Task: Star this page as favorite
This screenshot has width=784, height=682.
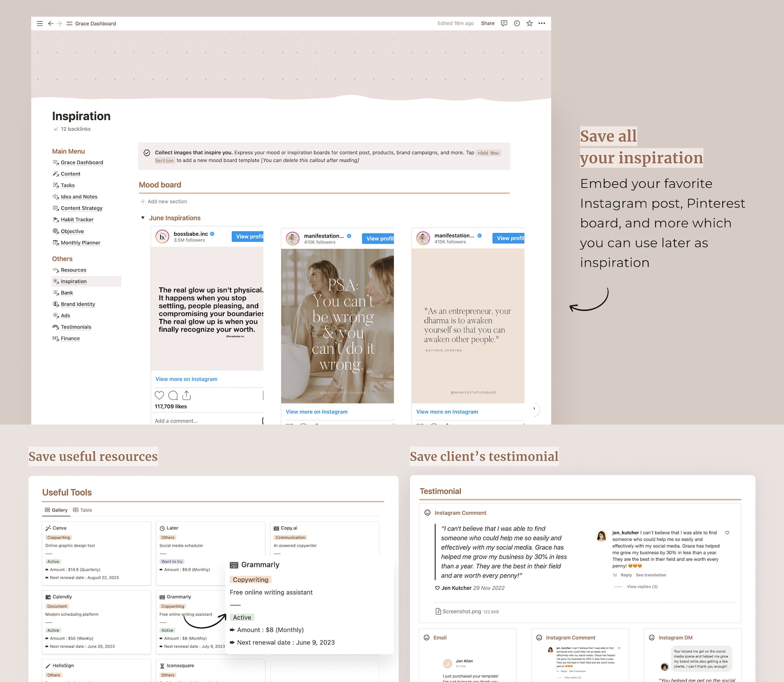Action: click(529, 23)
